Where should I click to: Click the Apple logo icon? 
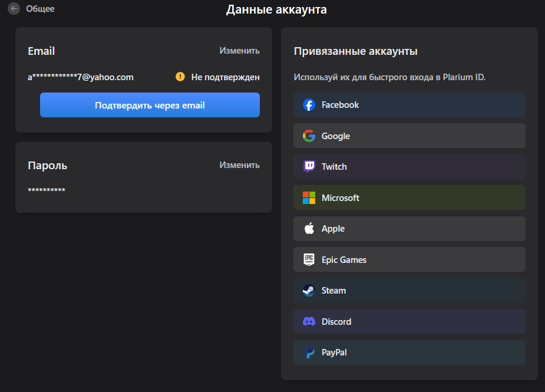[x=309, y=229]
